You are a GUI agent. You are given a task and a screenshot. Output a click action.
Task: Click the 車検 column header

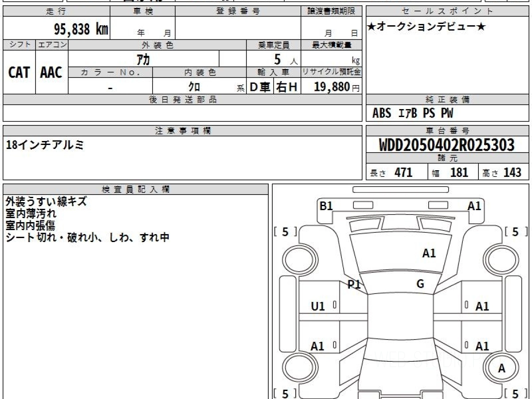point(143,12)
